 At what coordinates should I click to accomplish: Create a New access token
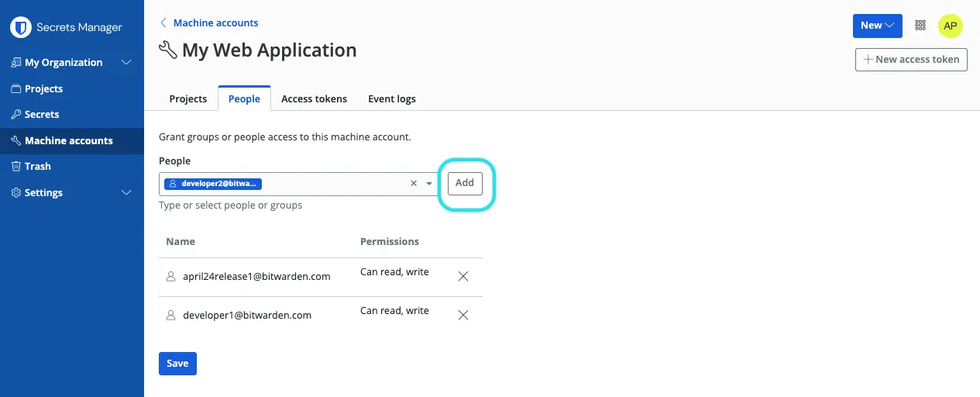pyautogui.click(x=911, y=59)
